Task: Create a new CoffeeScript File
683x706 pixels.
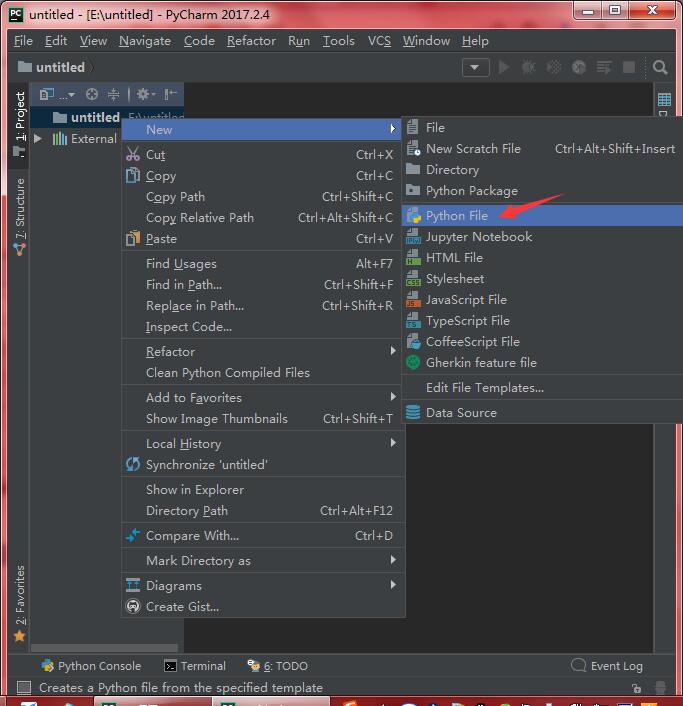Action: pos(543,342)
